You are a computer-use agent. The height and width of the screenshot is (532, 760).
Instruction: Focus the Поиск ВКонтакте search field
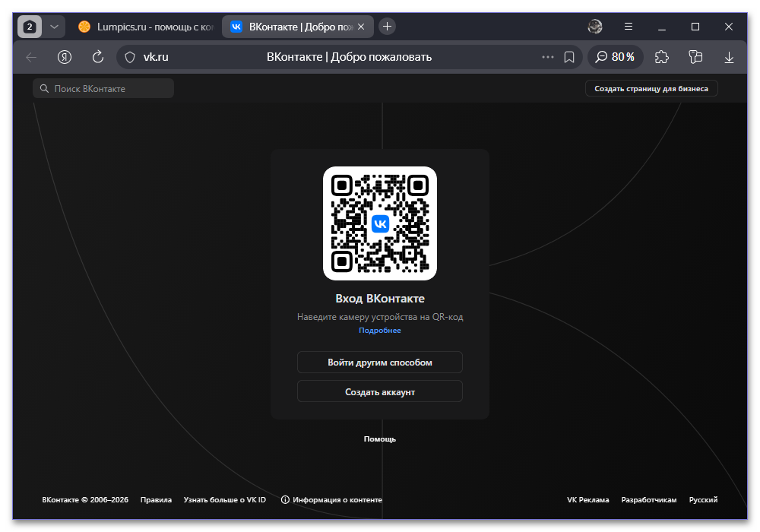point(103,89)
